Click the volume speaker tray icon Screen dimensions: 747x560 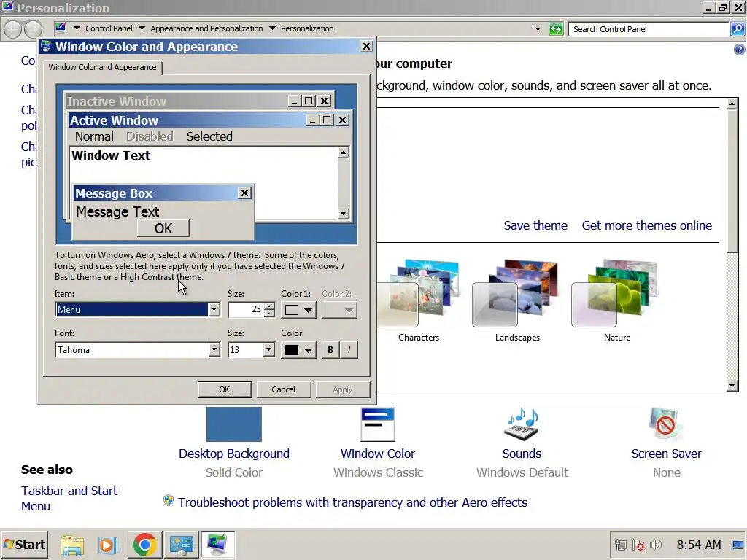tap(656, 545)
